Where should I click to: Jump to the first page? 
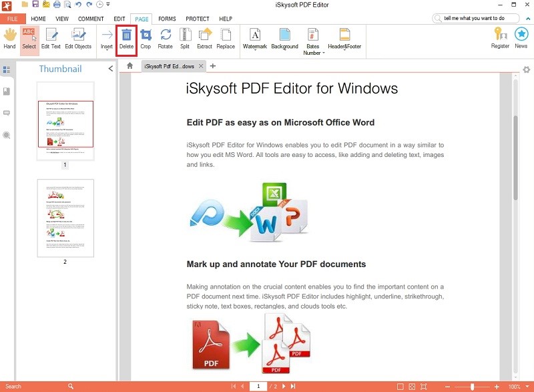[233, 386]
